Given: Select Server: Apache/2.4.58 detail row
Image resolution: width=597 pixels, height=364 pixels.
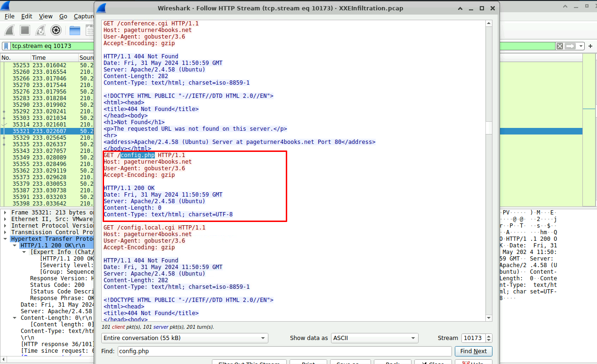Looking at the screenshot, I should [57, 311].
